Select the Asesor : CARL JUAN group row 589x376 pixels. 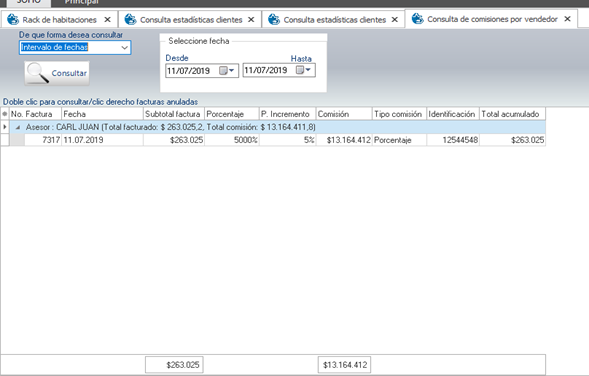(x=277, y=127)
